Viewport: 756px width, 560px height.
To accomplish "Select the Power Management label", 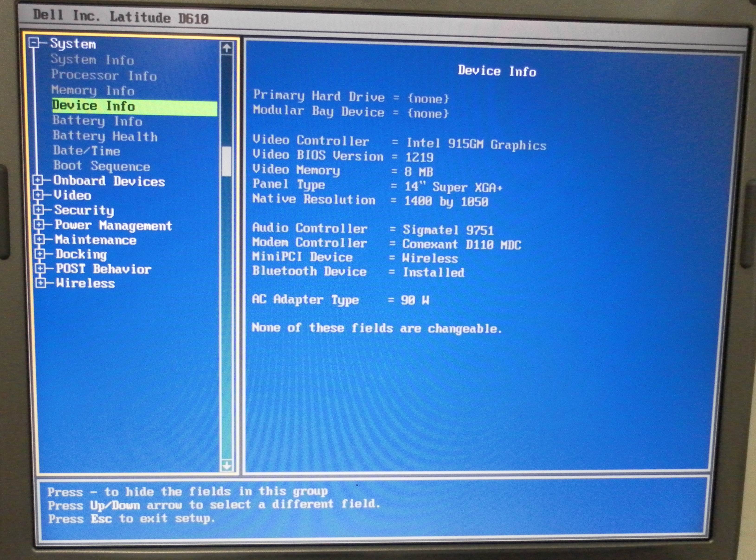I will (113, 225).
